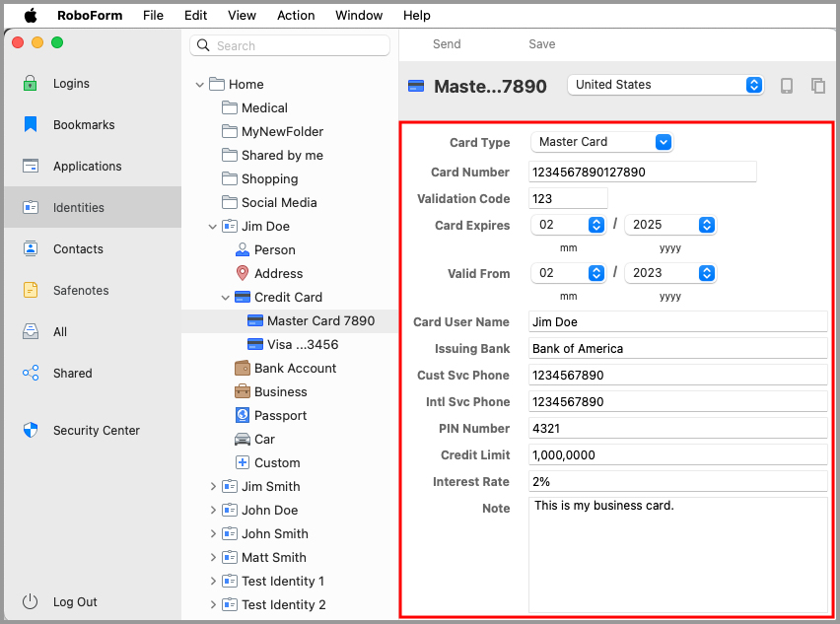Click the blue card icon beside Maste...7890
Image resolution: width=840 pixels, height=624 pixels.
tap(416, 86)
